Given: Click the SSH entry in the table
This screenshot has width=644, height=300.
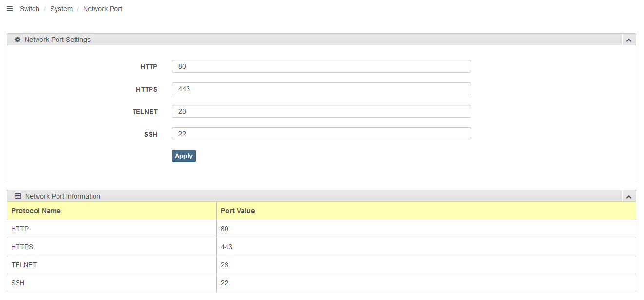Looking at the screenshot, I should [18, 283].
